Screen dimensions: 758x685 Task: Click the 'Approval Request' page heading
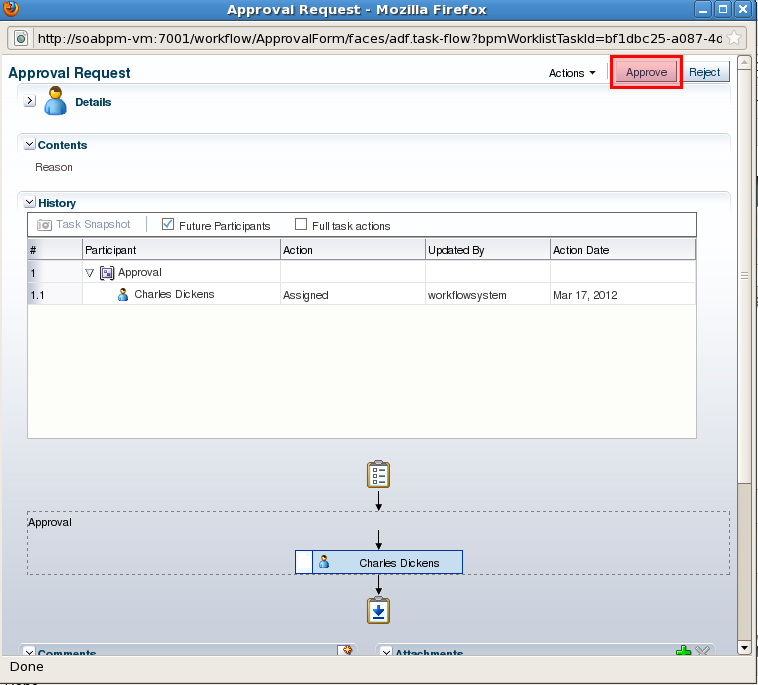tap(69, 73)
